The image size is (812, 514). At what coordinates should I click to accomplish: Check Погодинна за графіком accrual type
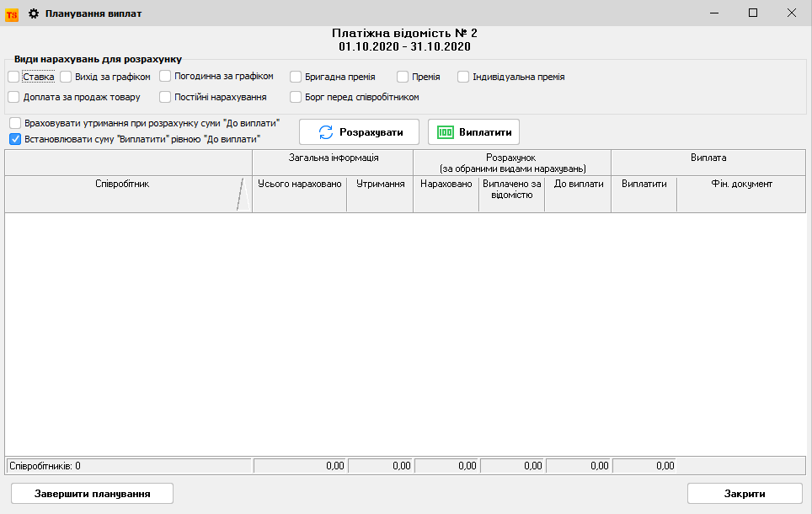165,77
